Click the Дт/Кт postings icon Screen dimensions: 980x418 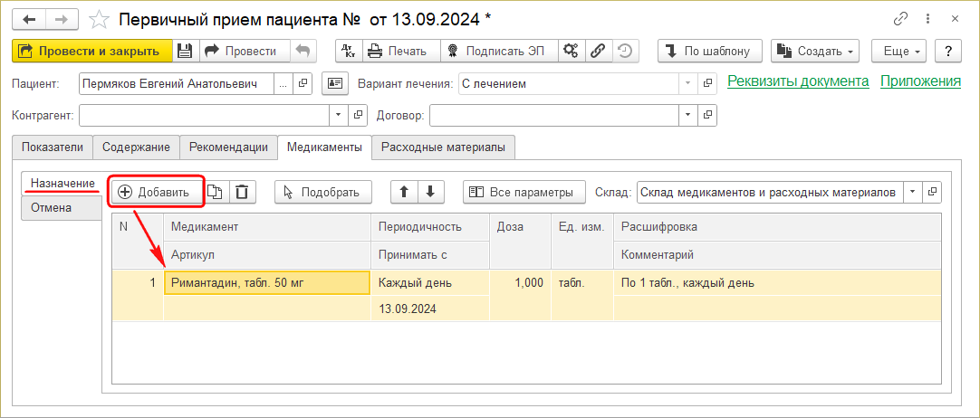(349, 52)
